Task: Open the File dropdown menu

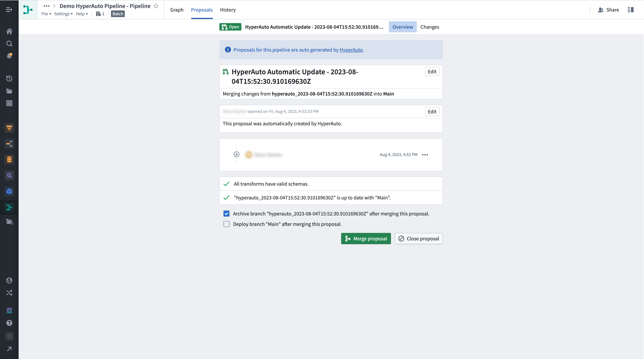Action: (46, 14)
